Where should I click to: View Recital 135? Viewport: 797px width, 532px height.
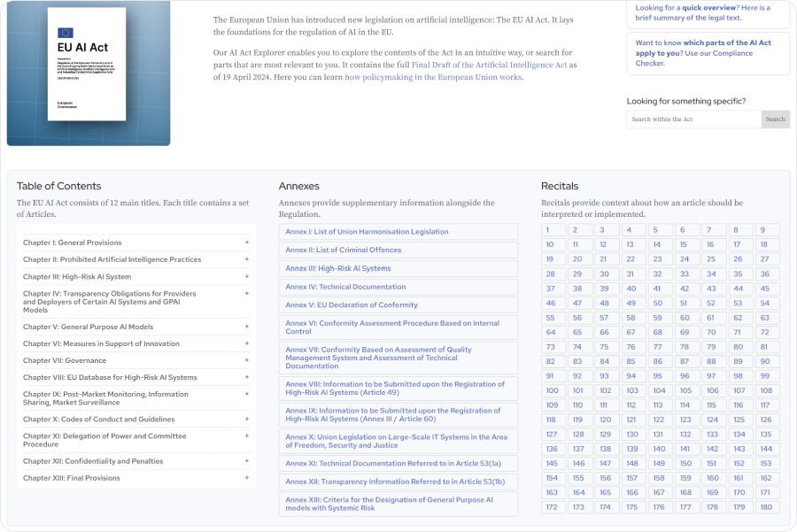768,435
